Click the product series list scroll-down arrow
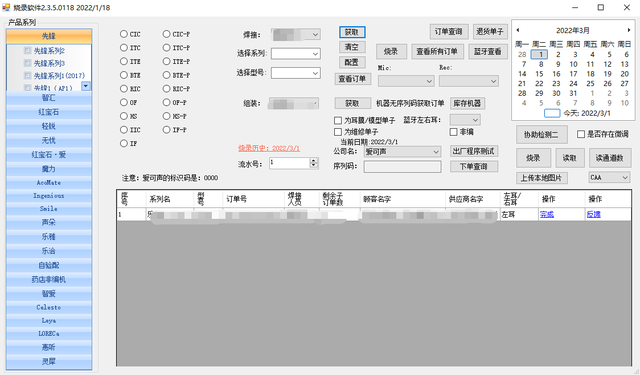Image resolution: width=640 pixels, height=375 pixels. pos(86,86)
